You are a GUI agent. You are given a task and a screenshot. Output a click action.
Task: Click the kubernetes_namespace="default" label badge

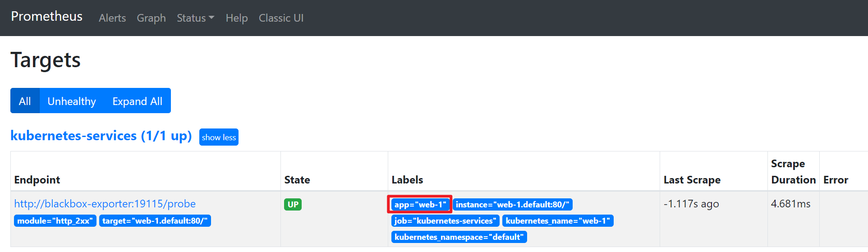click(459, 237)
